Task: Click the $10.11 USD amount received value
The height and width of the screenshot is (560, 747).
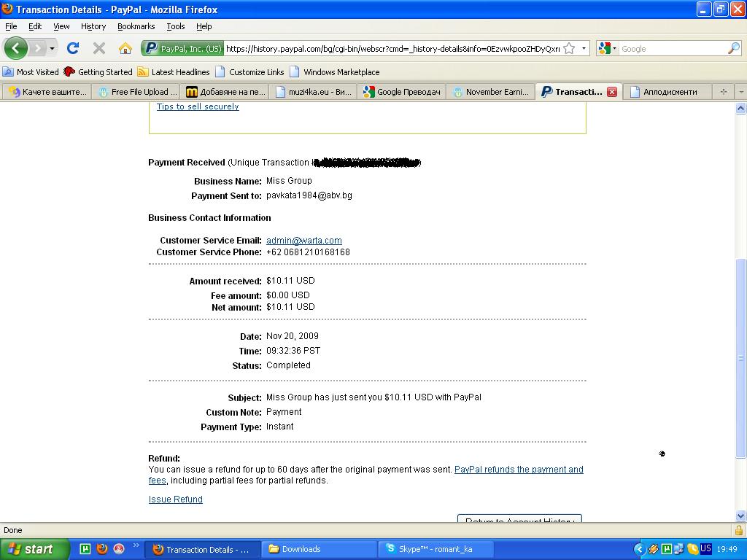Action: 290,281
